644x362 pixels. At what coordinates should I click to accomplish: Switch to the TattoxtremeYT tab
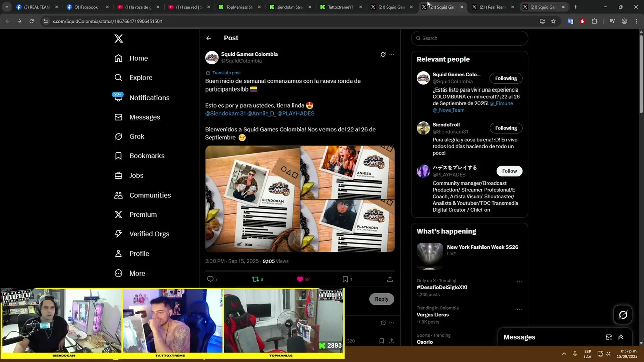(x=341, y=7)
